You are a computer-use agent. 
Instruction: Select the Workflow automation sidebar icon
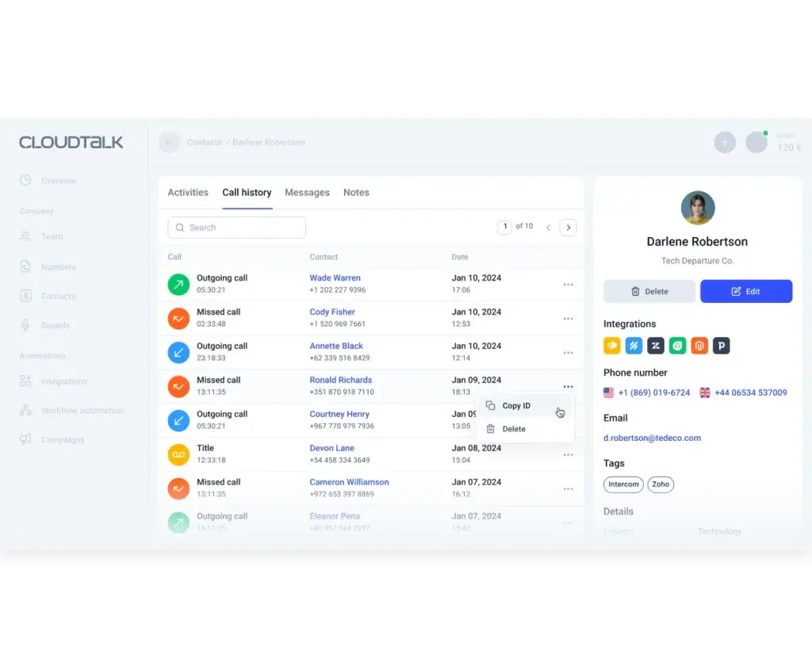click(25, 410)
